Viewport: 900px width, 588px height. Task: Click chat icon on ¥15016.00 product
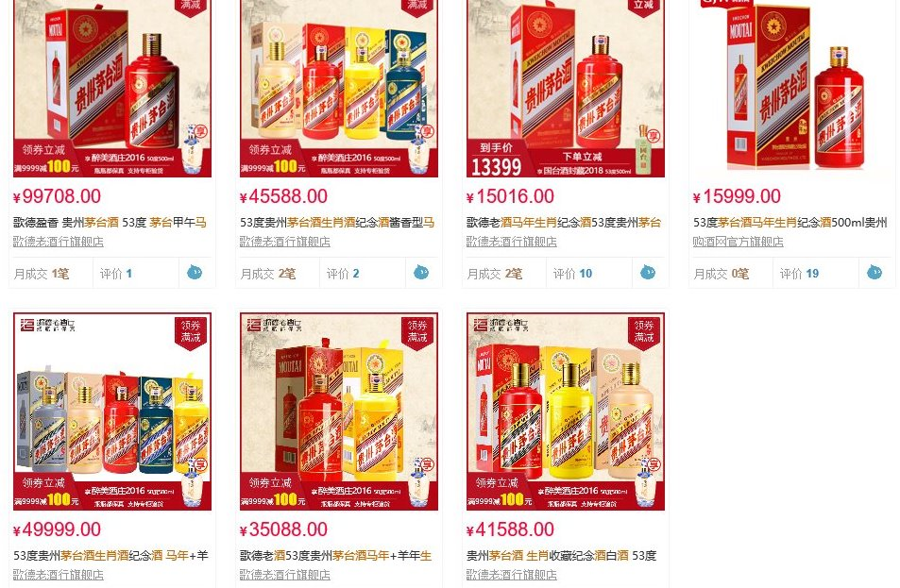[x=648, y=273]
